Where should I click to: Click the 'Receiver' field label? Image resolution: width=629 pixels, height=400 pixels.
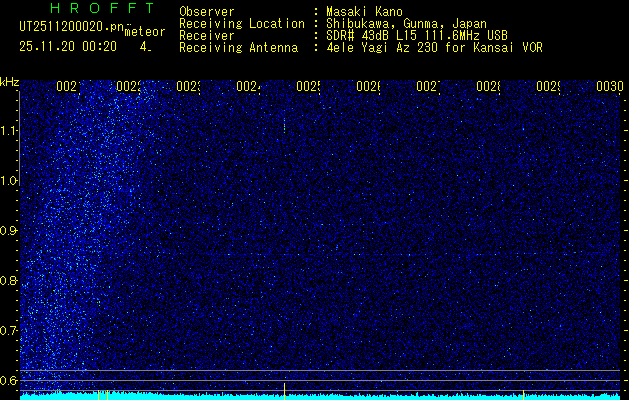[207, 36]
